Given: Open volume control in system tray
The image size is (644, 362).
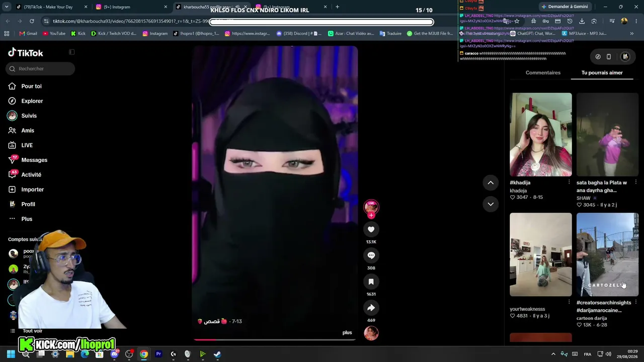Looking at the screenshot, I should point(608,354).
